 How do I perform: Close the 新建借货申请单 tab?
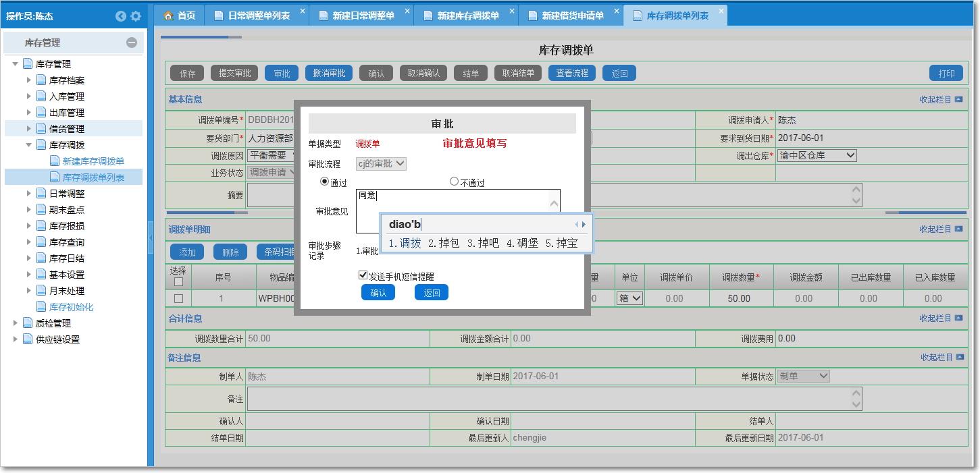(x=617, y=11)
